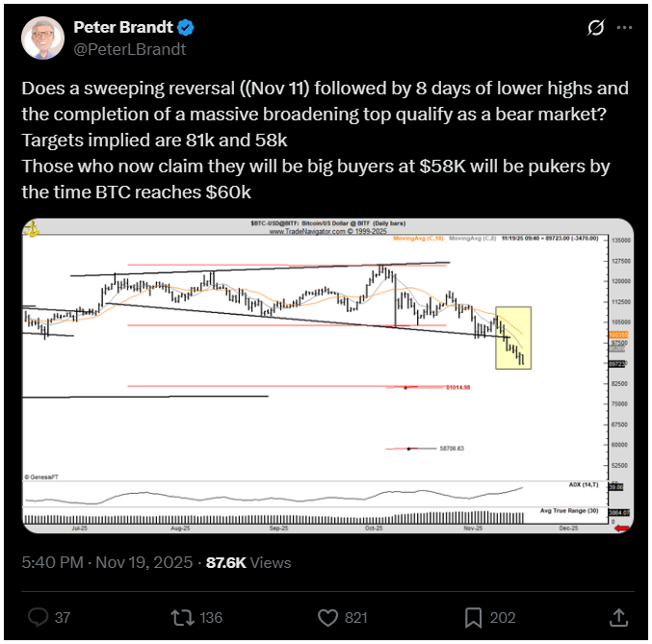Click the share upload arrow icon
The height and width of the screenshot is (644, 652).
click(x=616, y=617)
